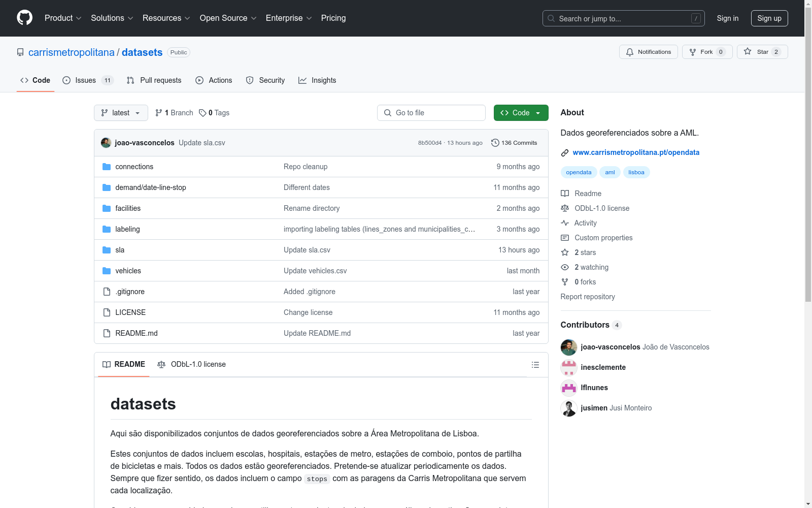This screenshot has height=508, width=812.
Task: Expand the Open Source menu
Action: pyautogui.click(x=228, y=18)
